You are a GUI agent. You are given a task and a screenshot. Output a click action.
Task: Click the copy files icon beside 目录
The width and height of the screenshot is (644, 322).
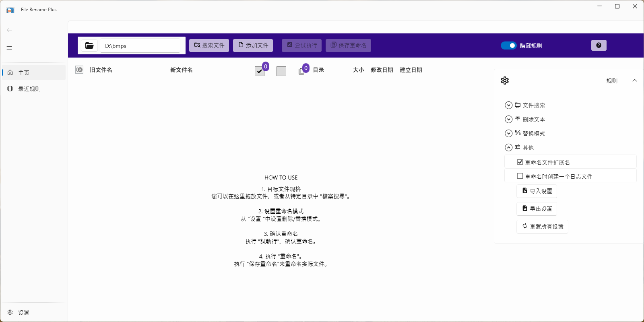coord(301,71)
